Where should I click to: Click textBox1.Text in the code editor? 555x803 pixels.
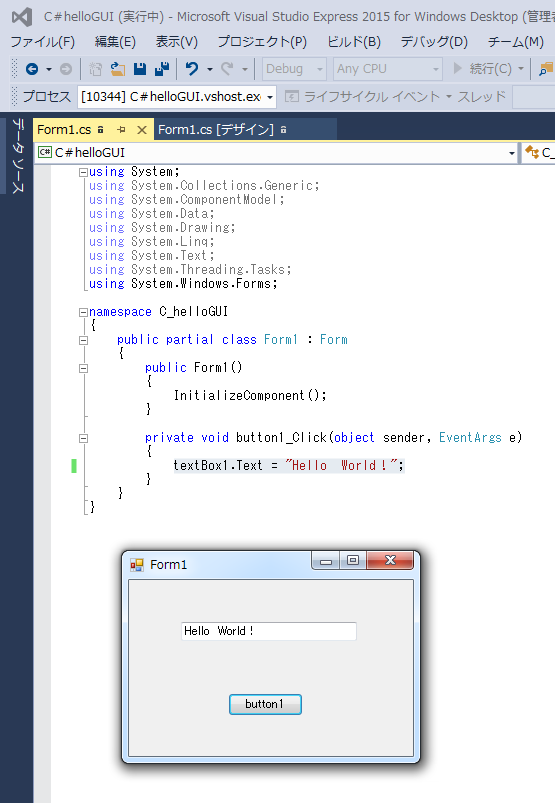click(218, 466)
